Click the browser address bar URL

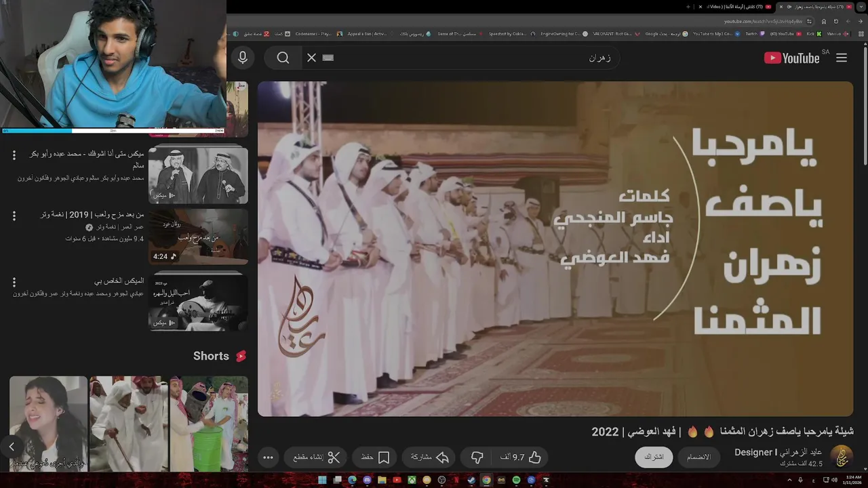pyautogui.click(x=763, y=21)
